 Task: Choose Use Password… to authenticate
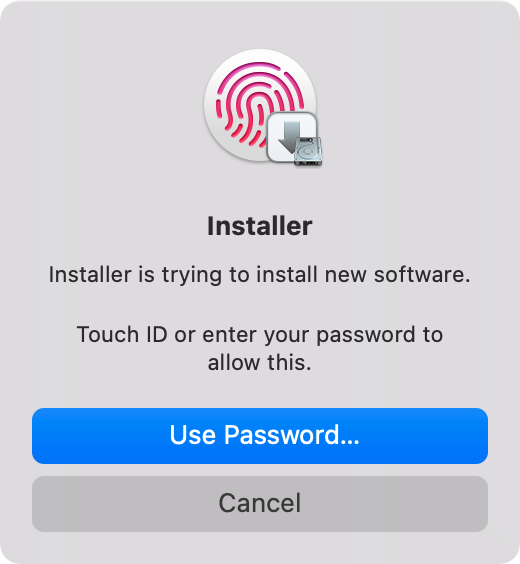click(x=260, y=436)
